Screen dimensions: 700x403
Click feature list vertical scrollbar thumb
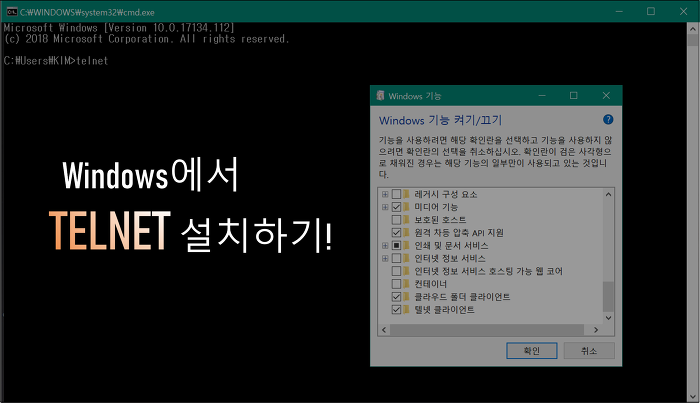point(608,296)
